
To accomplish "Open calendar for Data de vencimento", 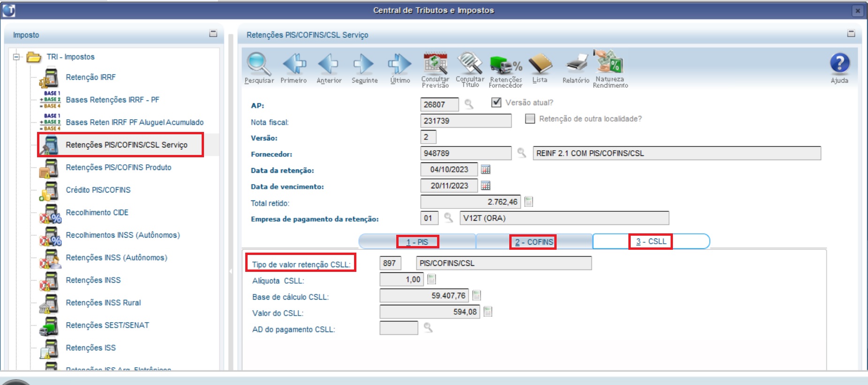I will tap(485, 185).
